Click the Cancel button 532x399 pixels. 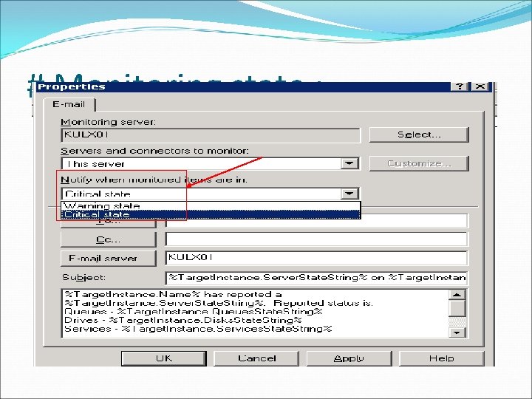pyautogui.click(x=256, y=358)
